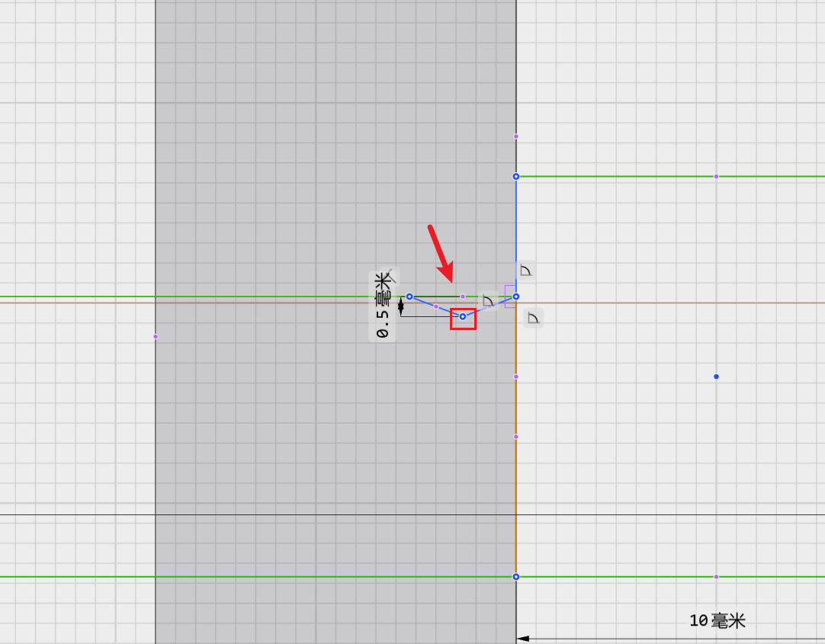The width and height of the screenshot is (825, 644).
Task: Select the lower purple point on the orange line
Action: pyautogui.click(x=516, y=437)
